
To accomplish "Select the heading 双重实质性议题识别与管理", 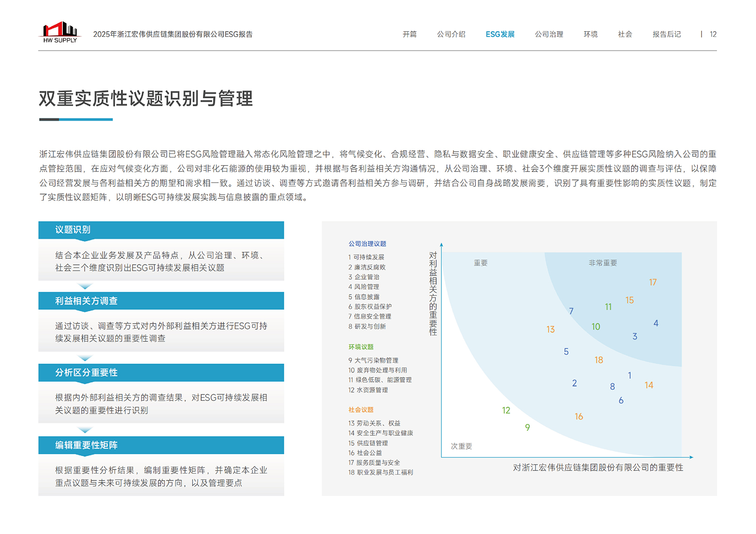I will coord(146,99).
